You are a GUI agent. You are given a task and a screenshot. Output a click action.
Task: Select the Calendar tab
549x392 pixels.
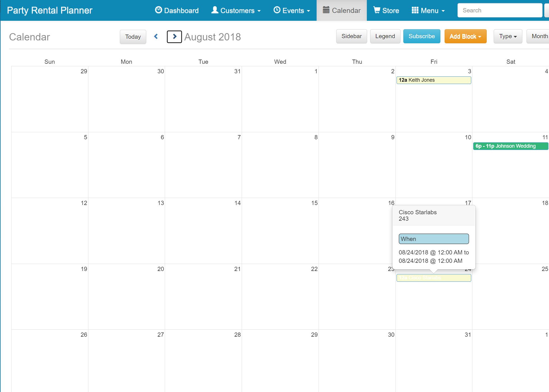342,10
